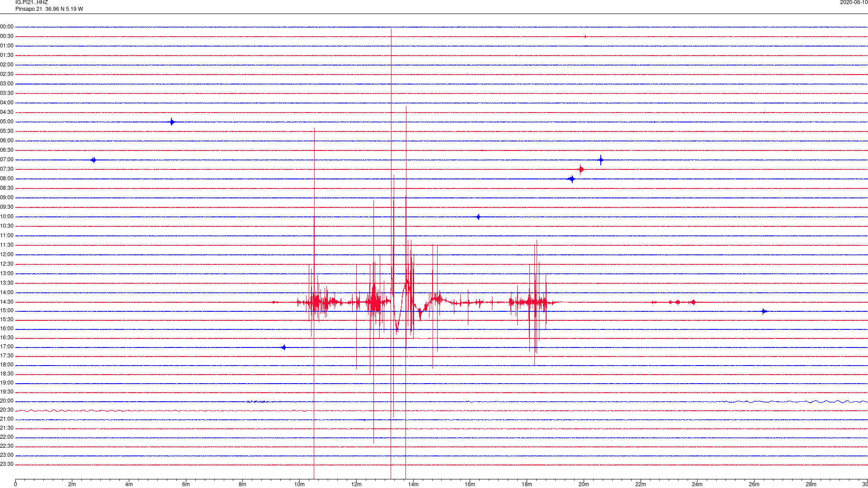Screen dimensions: 868x488
Task: Click the 6m tick label on the time axis
Action: tap(186, 484)
